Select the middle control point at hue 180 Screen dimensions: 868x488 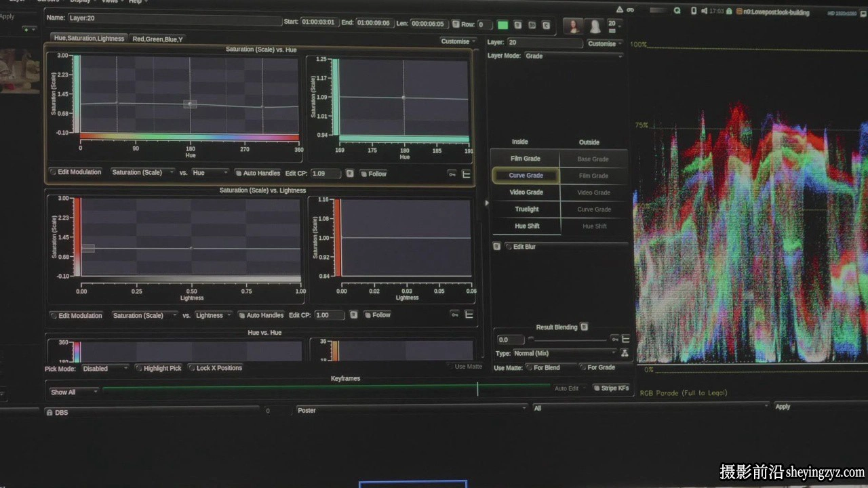(191, 104)
